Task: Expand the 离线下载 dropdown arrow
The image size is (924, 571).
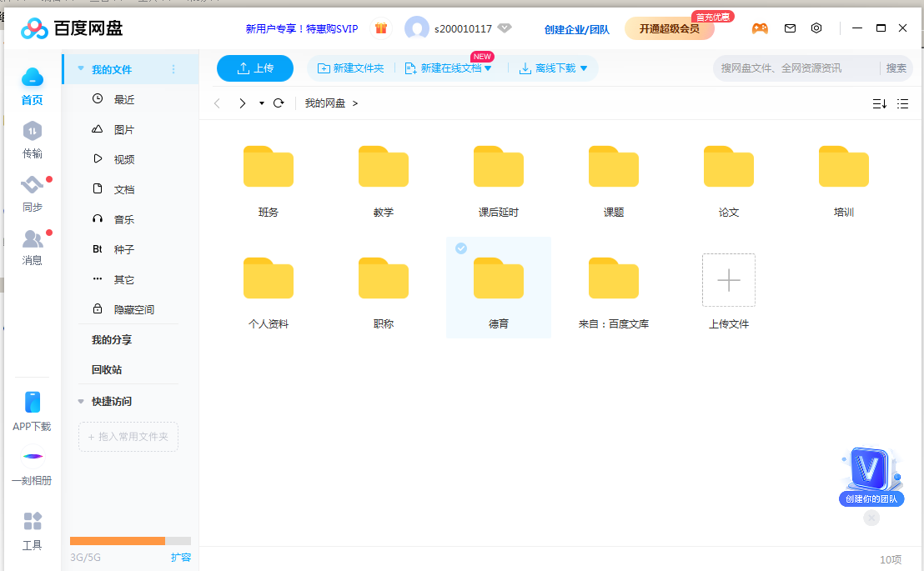Action: pyautogui.click(x=584, y=68)
